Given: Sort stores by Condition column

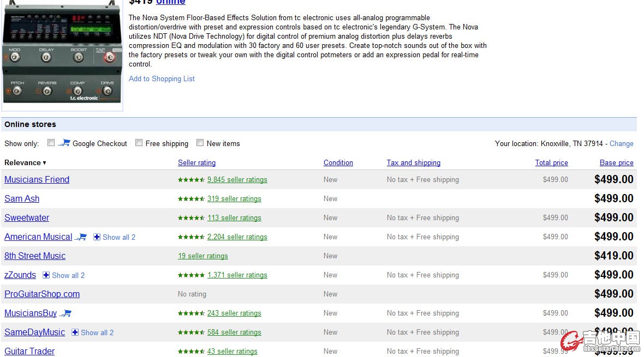Looking at the screenshot, I should (338, 162).
